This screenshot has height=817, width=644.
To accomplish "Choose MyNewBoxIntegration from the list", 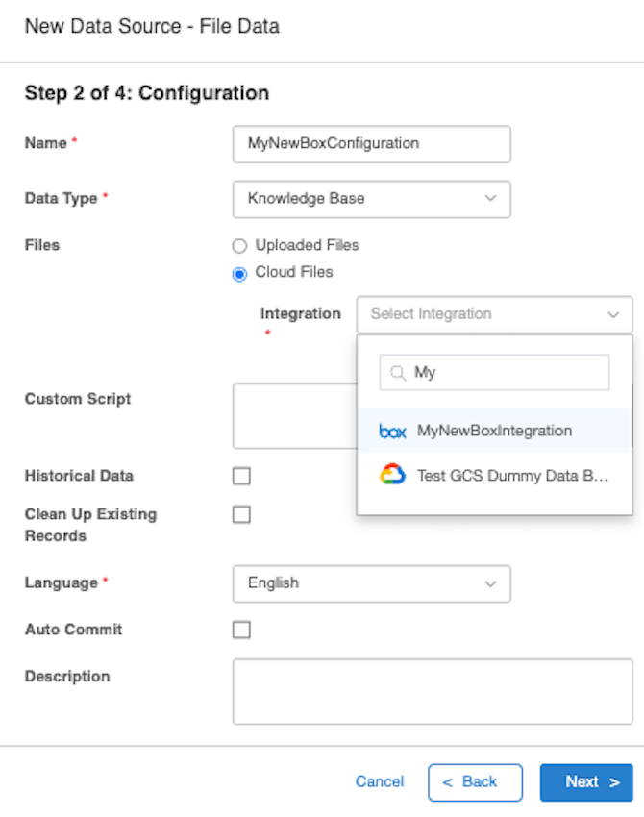I will pos(494,431).
